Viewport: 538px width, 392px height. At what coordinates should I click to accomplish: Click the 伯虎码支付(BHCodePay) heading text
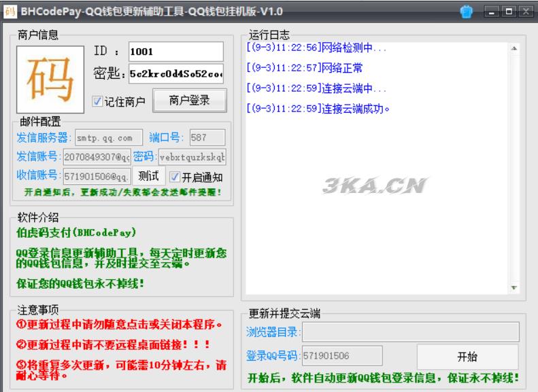[x=76, y=232]
